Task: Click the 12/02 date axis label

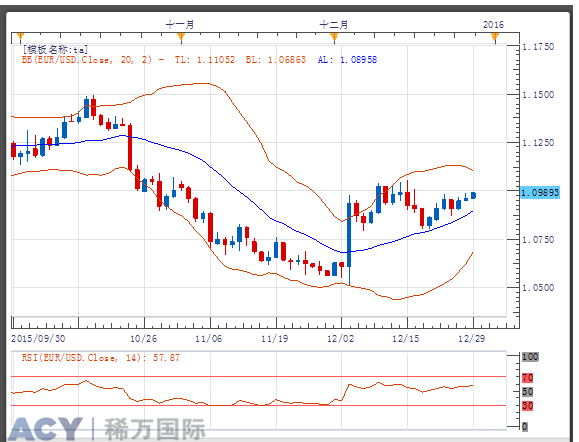Action: 340,339
